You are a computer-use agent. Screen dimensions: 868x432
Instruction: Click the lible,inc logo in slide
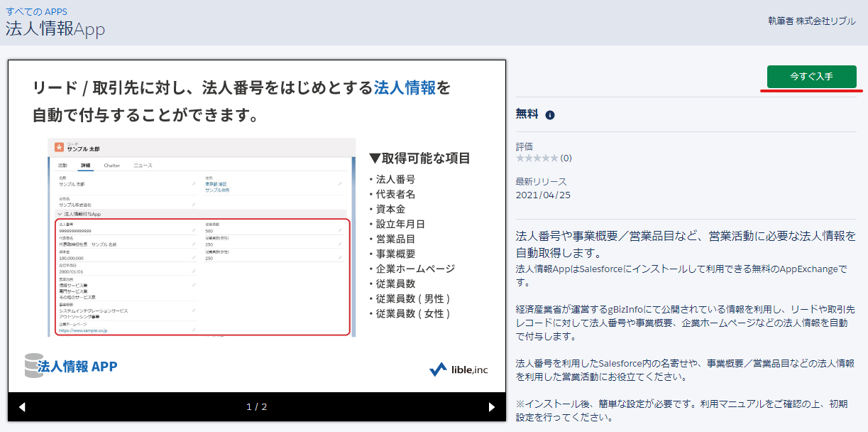tap(459, 369)
